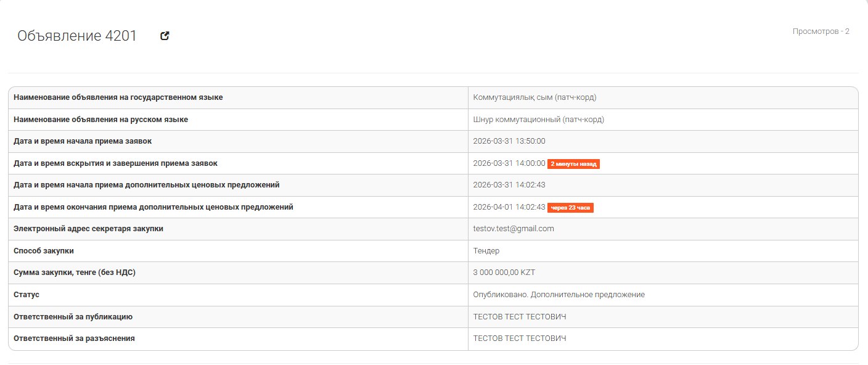Screen dimensions: 868x365
Task: Select the "Шнур коммутационный (патч-корд)" name value
Action: [x=538, y=120]
